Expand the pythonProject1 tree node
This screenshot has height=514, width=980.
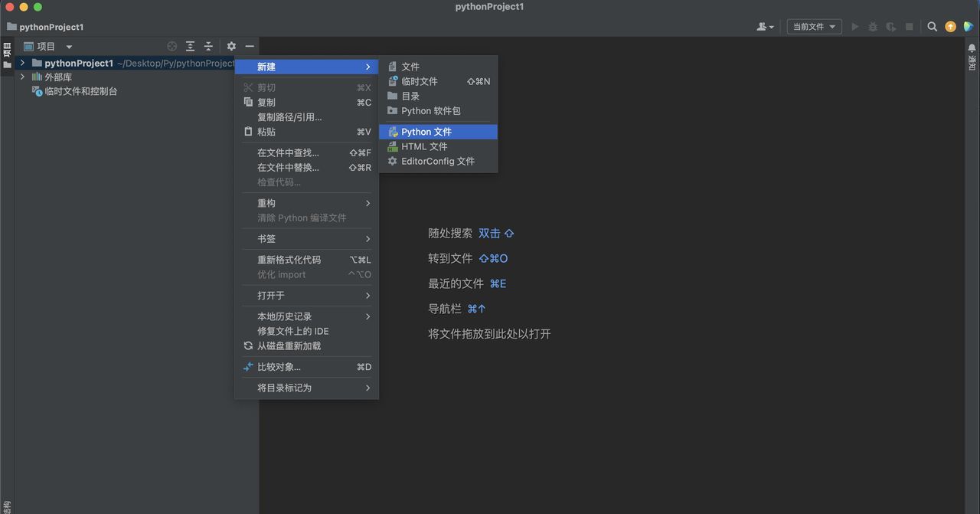(x=21, y=63)
